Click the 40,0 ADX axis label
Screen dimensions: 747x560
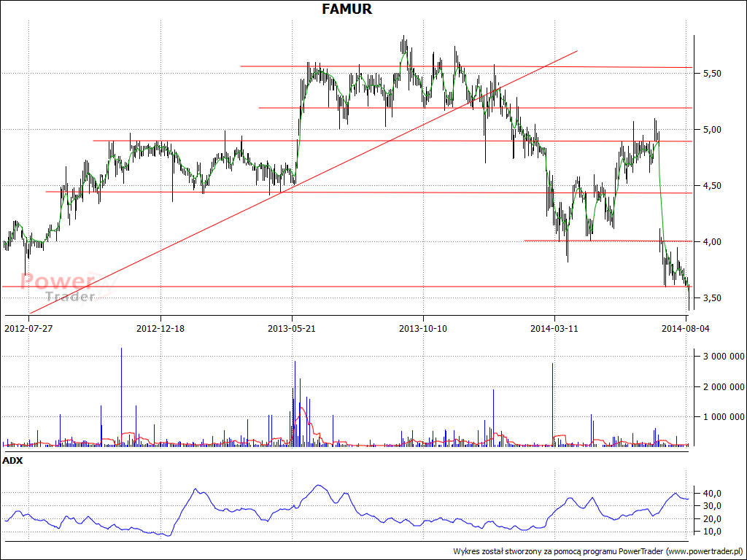(x=713, y=493)
